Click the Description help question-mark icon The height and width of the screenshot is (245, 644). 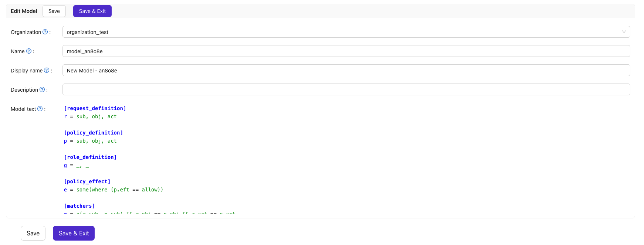click(x=42, y=89)
